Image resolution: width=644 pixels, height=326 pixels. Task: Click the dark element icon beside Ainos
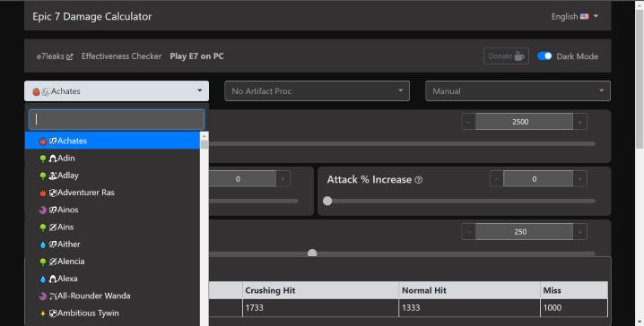coord(43,210)
